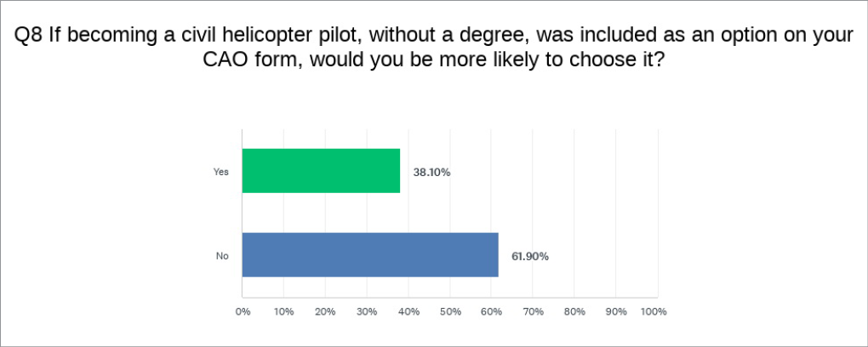Click the blue No bar
Viewport: 868px width, 347px height.
pyautogui.click(x=370, y=254)
